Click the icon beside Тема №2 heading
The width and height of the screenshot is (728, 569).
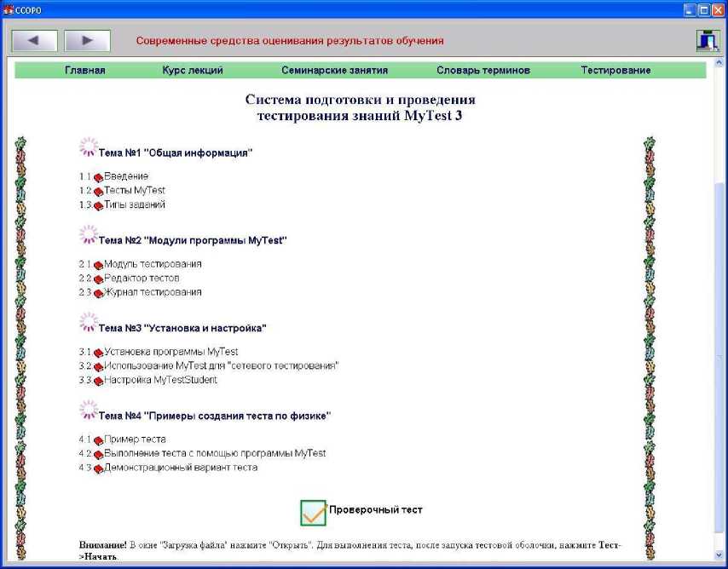(x=88, y=235)
